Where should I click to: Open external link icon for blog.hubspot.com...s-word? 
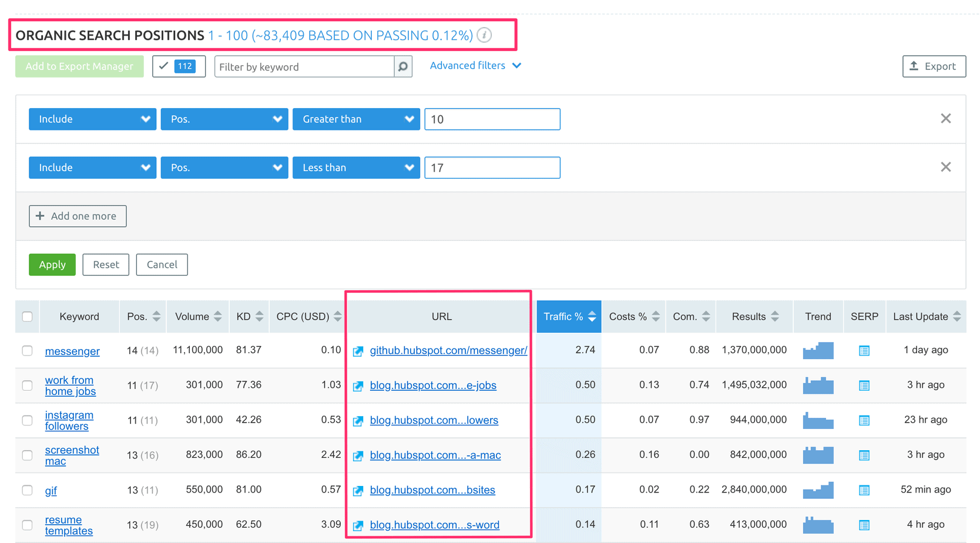point(358,525)
